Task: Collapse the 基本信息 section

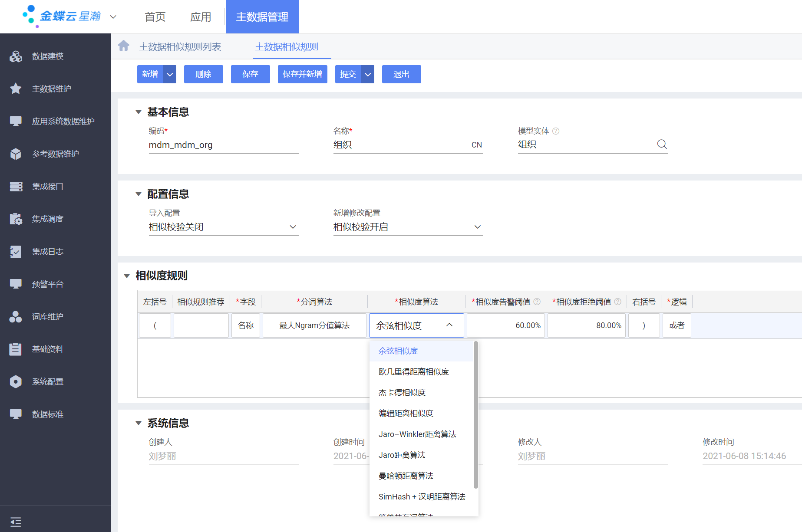Action: coord(139,112)
